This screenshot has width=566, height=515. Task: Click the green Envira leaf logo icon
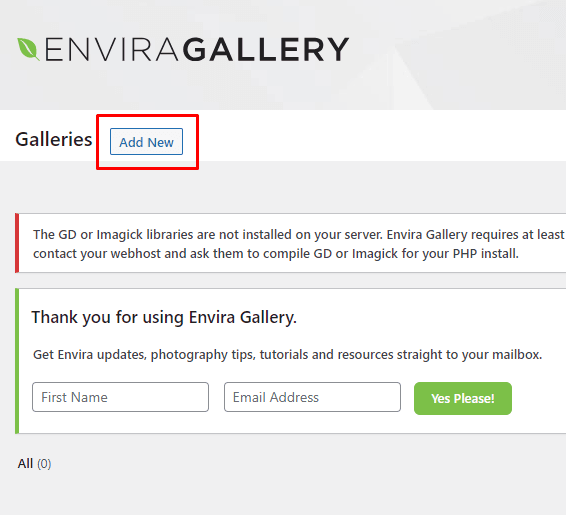coord(28,49)
